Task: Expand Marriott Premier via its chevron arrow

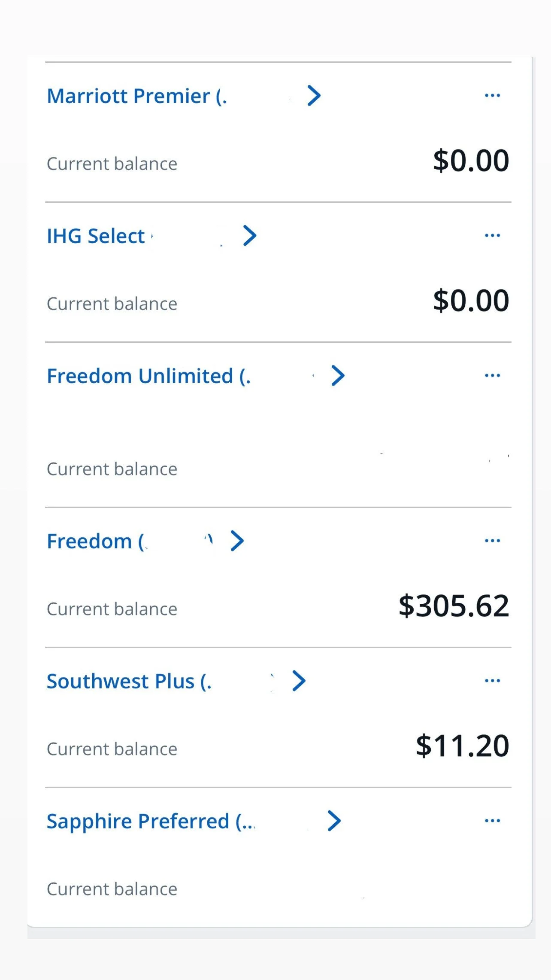Action: pos(314,95)
